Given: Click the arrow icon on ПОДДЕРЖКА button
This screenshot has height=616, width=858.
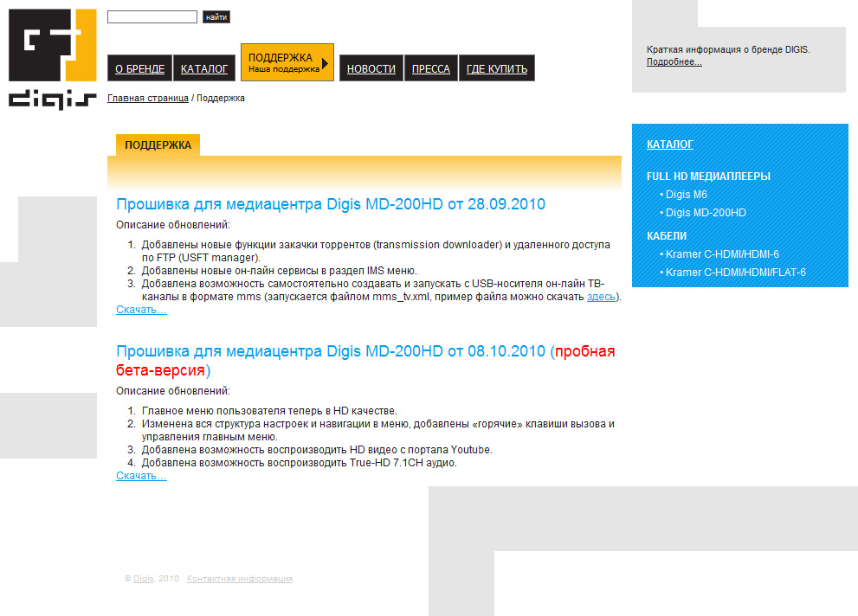Looking at the screenshot, I should (324, 62).
